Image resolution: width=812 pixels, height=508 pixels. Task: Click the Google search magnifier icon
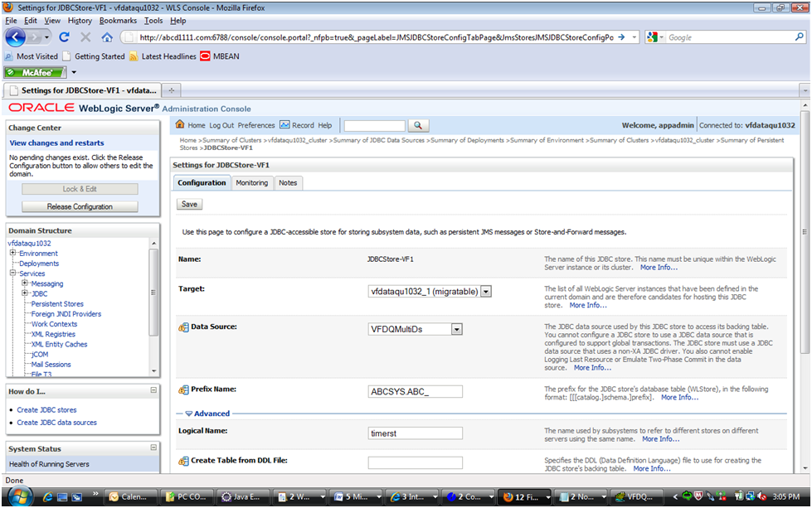799,36
